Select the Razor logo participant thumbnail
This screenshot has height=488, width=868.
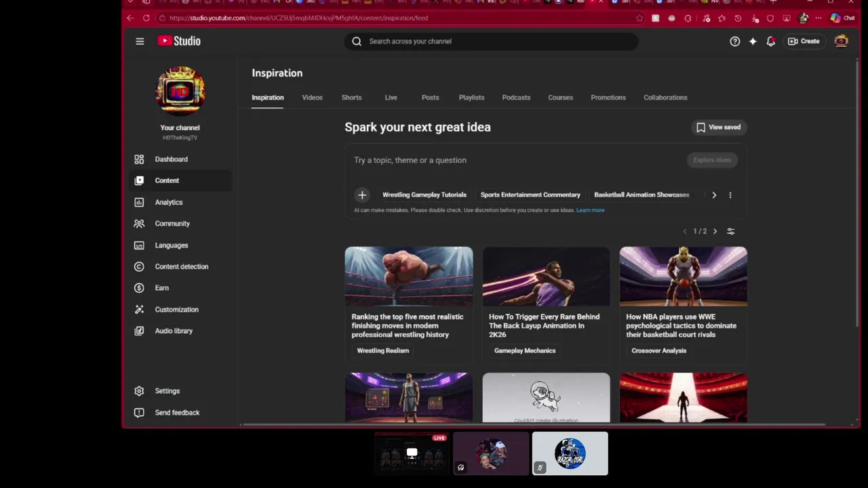click(570, 453)
